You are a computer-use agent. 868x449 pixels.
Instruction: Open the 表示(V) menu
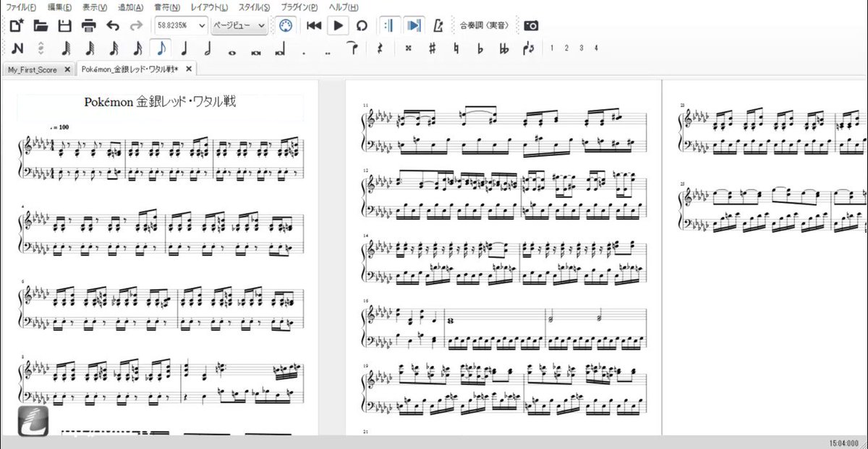95,7
